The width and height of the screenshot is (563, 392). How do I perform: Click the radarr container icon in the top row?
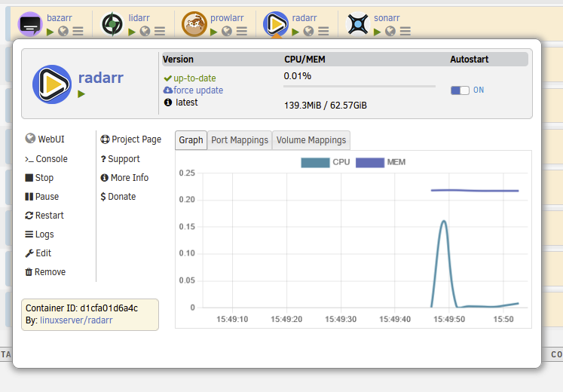tap(276, 24)
